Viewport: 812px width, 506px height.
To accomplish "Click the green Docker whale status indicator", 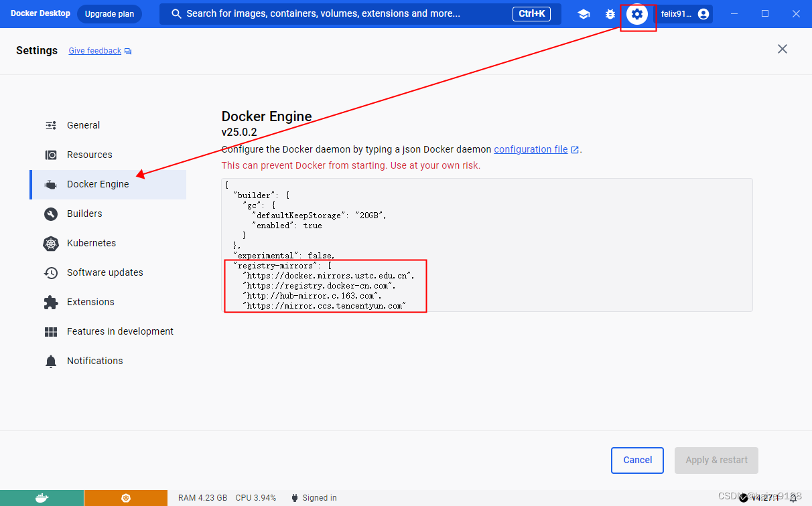I will [x=42, y=498].
